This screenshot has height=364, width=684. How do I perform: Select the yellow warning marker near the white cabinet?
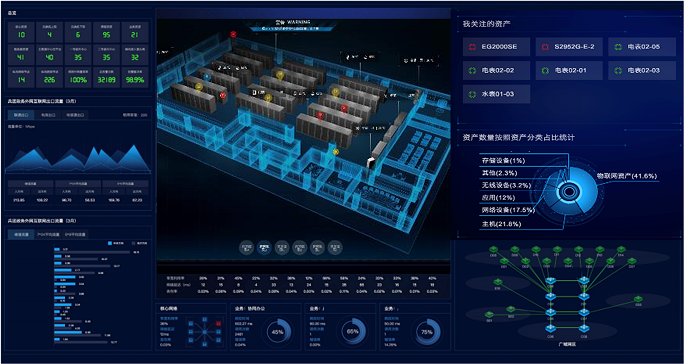pyautogui.click(x=335, y=151)
